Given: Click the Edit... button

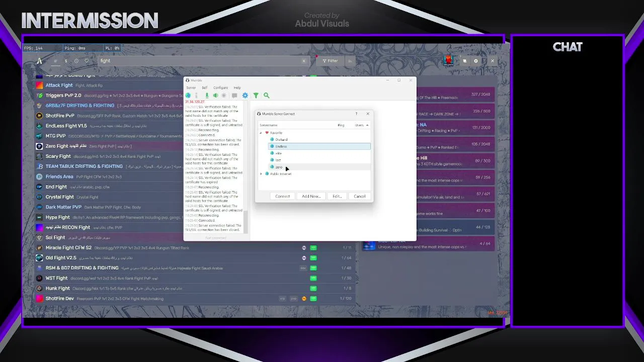Looking at the screenshot, I should [337, 196].
